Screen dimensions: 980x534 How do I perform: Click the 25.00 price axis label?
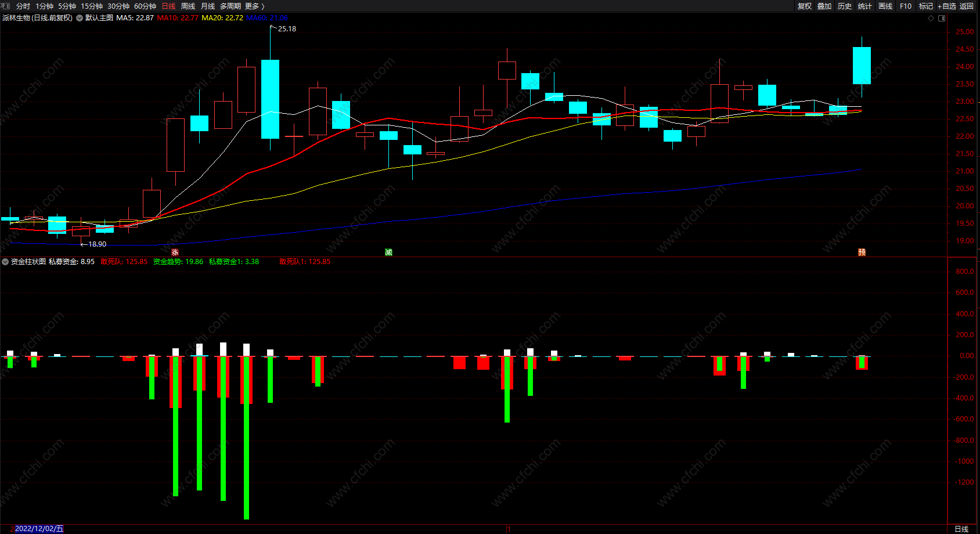(965, 32)
